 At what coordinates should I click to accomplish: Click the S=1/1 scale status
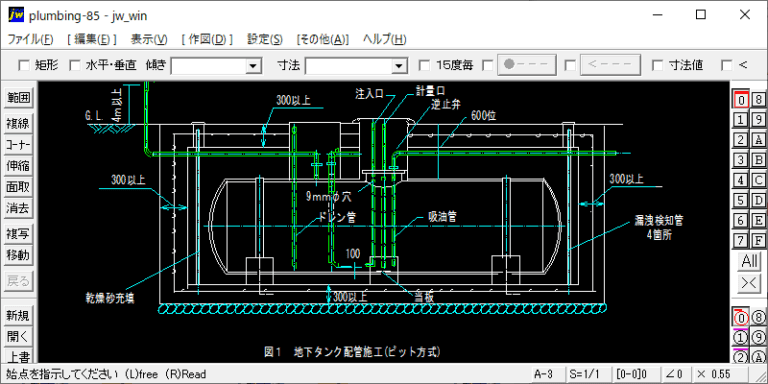click(x=588, y=374)
